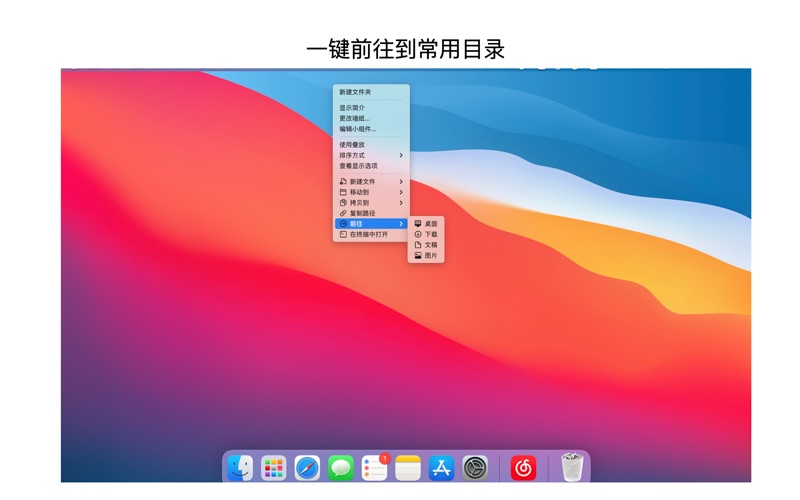
Task: Choose 编辑小组件... menu entry
Action: tap(371, 129)
